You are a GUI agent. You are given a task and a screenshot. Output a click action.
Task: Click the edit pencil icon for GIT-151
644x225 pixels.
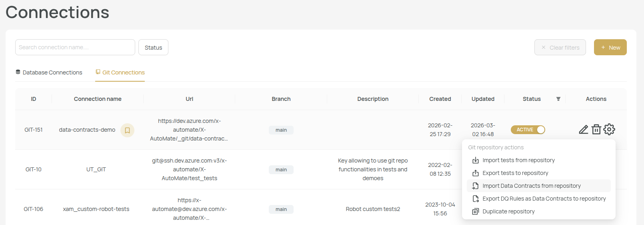click(583, 130)
